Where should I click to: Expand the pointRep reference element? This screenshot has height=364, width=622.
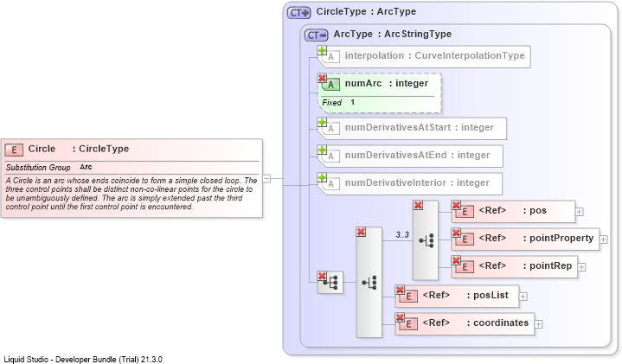tap(581, 267)
